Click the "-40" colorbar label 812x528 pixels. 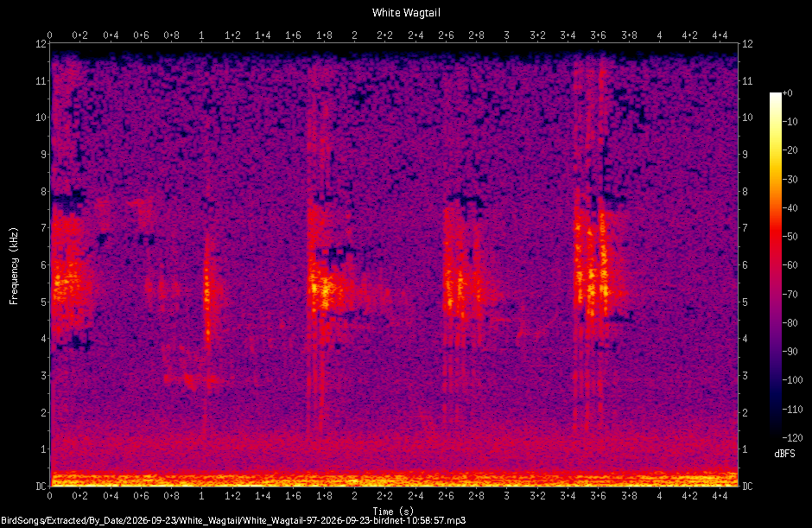[790, 207]
